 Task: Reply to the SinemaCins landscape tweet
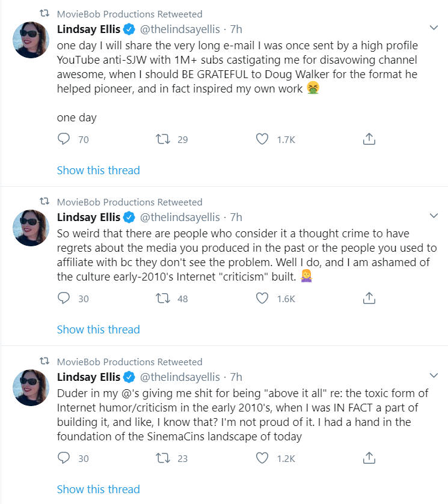coord(64,458)
